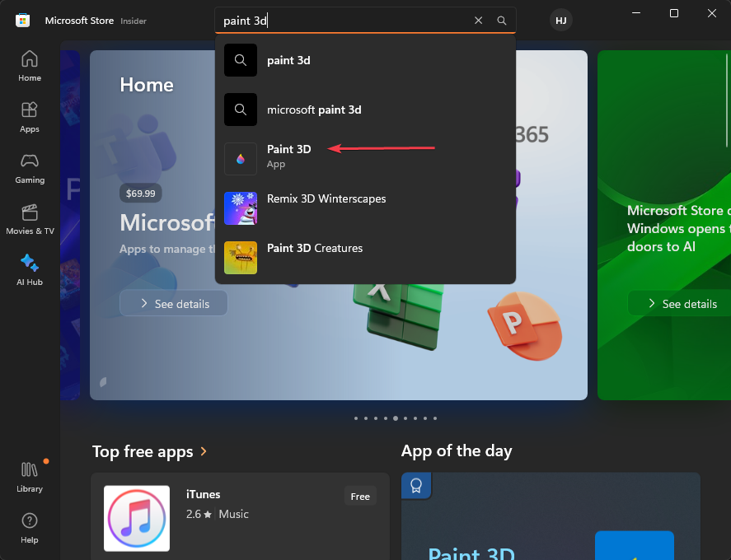This screenshot has height=560, width=731.
Task: Click the Paint 3D Creatures app icon
Action: (241, 258)
